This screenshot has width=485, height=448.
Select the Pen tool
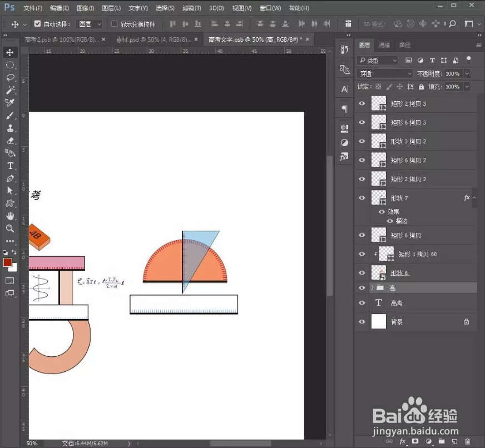10,178
